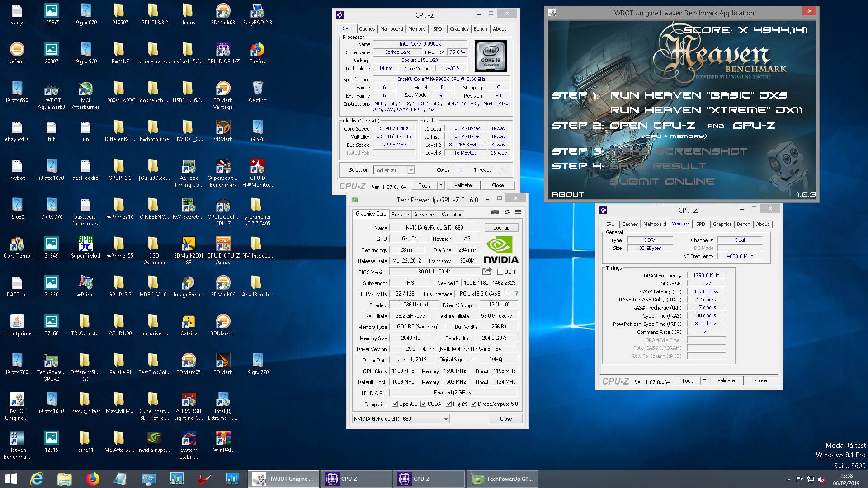Launch Internet Explorer from the taskbar
The height and width of the screenshot is (488, 868).
pos(36,479)
